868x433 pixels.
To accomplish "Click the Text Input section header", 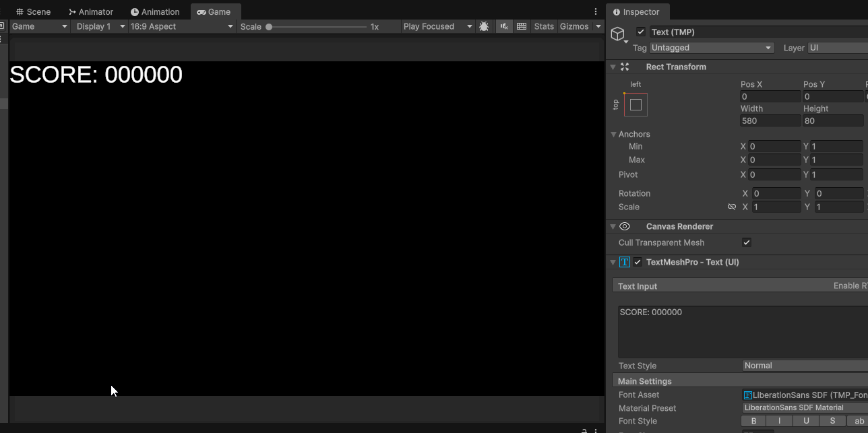I will pos(740,286).
